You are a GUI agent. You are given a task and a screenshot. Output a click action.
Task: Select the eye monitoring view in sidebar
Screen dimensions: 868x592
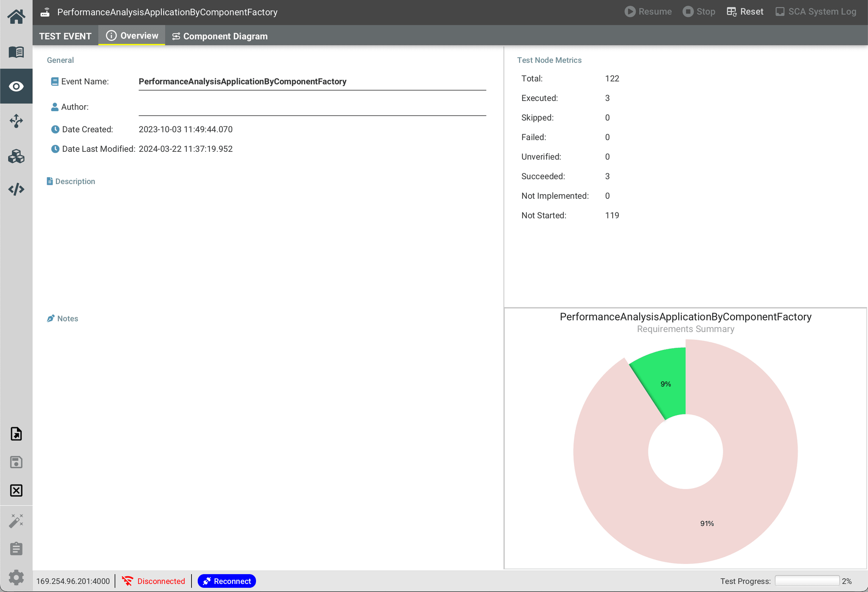point(16,86)
